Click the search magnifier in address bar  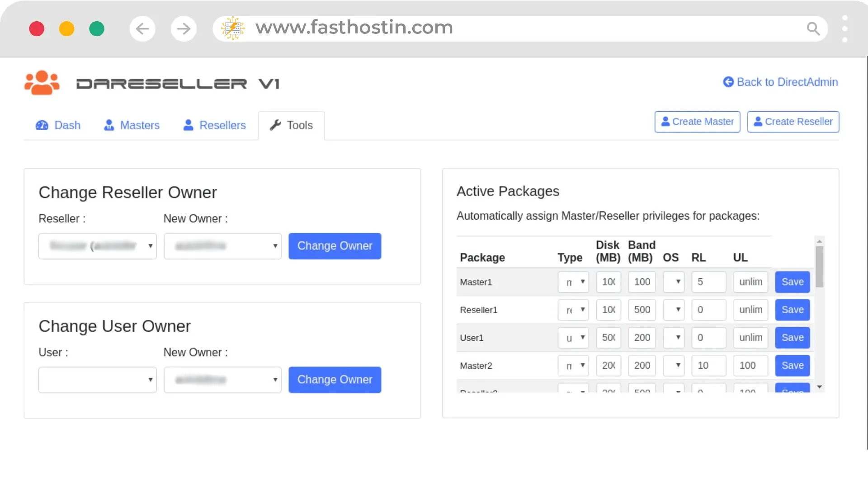813,29
